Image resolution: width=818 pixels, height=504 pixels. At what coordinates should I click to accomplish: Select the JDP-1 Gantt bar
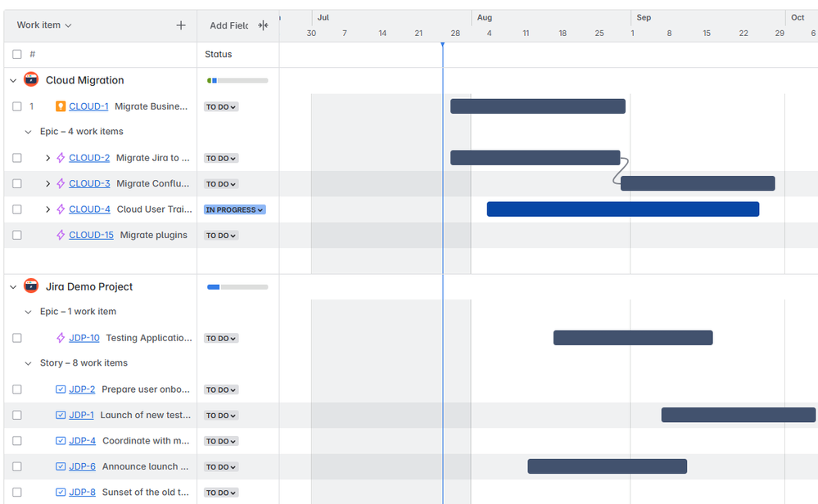[x=739, y=415]
